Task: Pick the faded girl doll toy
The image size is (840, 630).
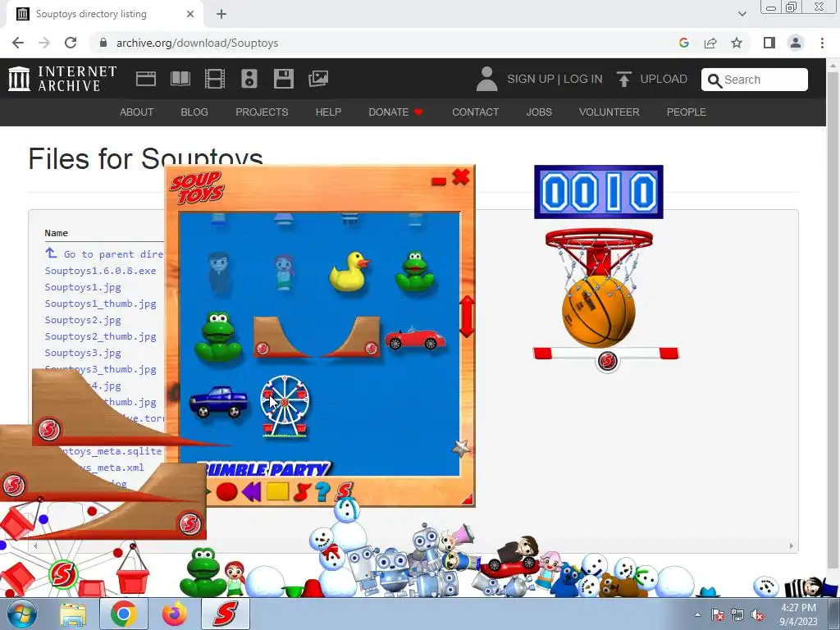Action: pyautogui.click(x=284, y=272)
